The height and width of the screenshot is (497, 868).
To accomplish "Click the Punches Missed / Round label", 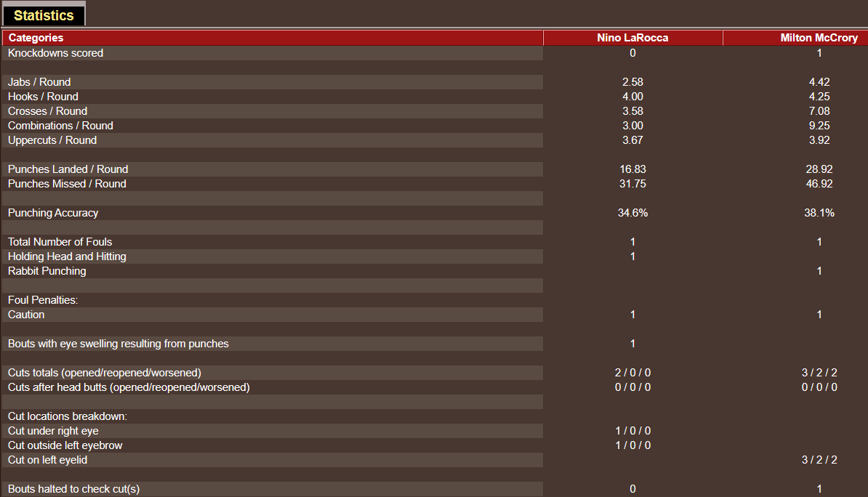I will 67,184.
